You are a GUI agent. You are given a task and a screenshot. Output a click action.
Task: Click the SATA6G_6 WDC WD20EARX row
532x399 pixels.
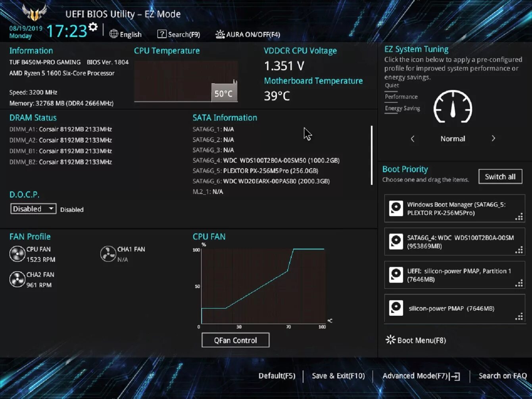coord(261,181)
